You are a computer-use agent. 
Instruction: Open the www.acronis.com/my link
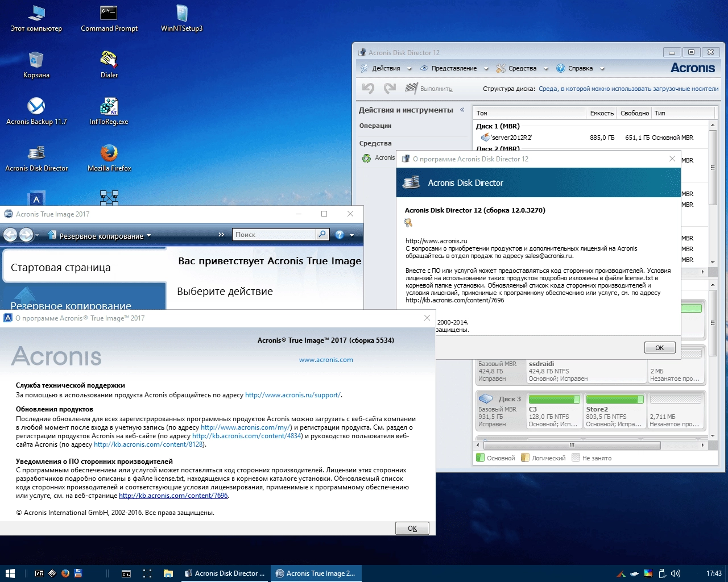tap(246, 427)
